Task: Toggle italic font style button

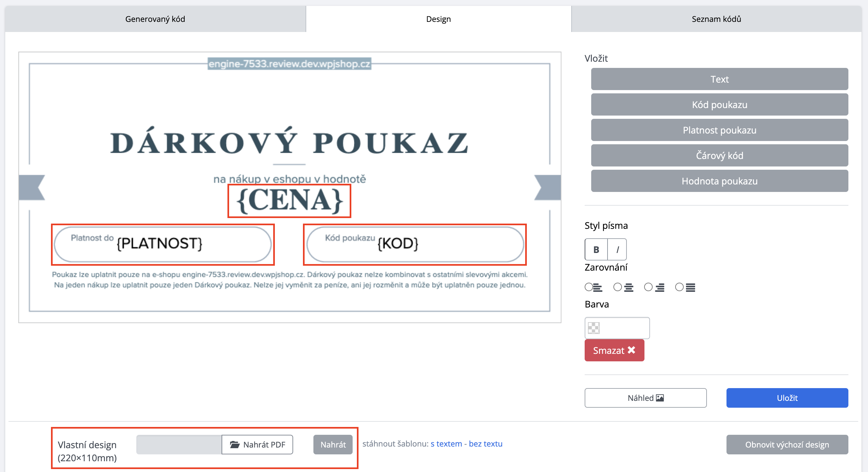Action: click(617, 249)
